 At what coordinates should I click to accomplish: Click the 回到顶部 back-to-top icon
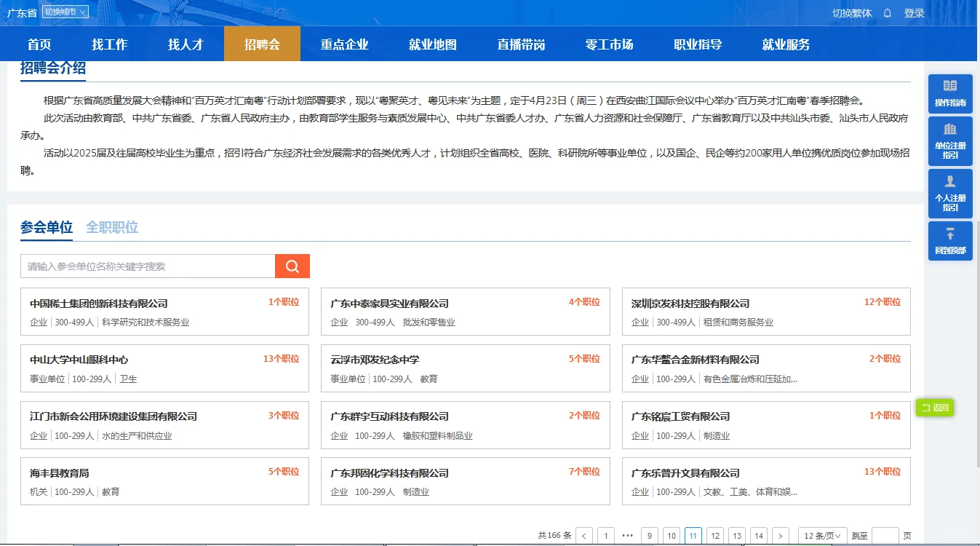[950, 240]
